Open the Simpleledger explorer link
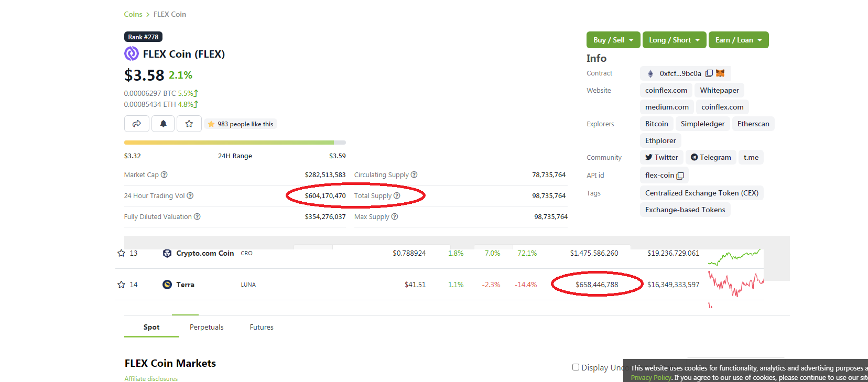 tap(703, 124)
